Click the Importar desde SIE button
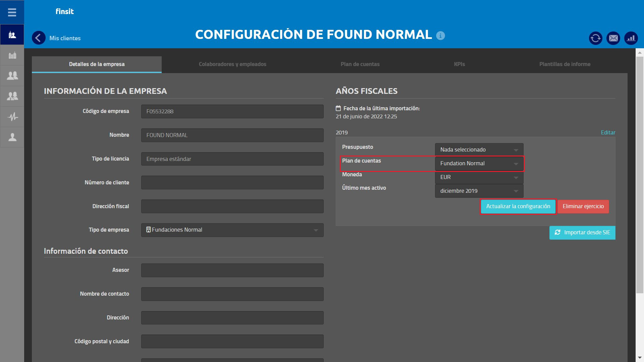 coord(582,233)
